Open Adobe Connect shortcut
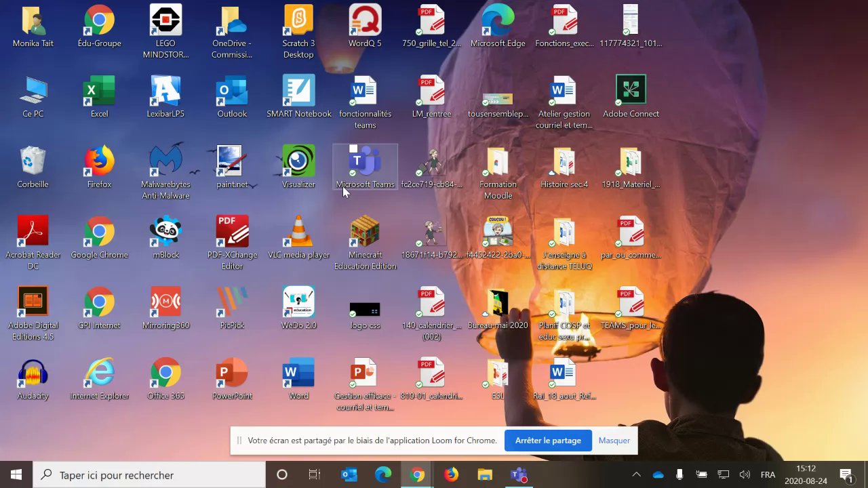 pos(631,98)
